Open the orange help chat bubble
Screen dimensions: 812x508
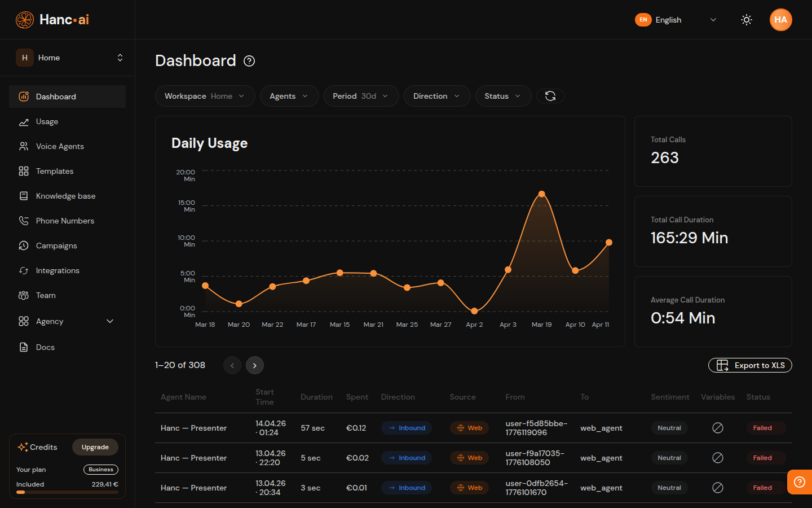pos(799,482)
